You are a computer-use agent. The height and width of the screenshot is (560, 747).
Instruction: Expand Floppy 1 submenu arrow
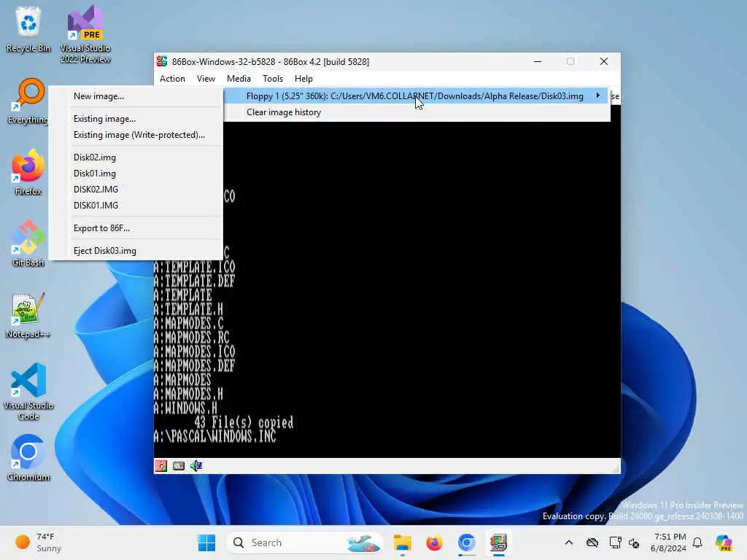pos(598,96)
